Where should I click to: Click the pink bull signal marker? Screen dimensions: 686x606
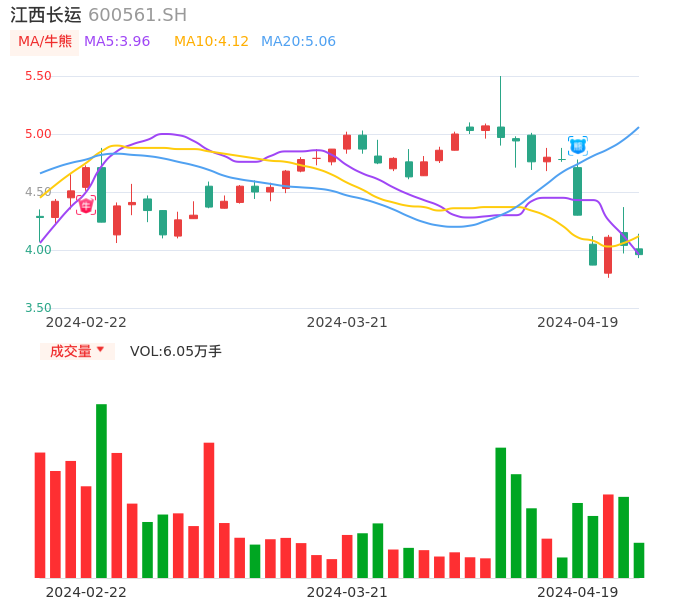coord(86,205)
